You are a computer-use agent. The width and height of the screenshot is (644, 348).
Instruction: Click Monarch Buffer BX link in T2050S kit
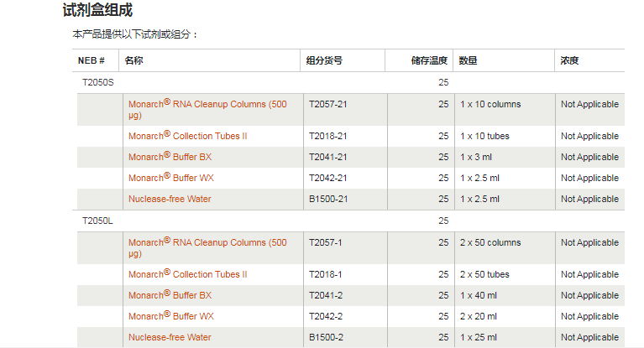point(170,157)
